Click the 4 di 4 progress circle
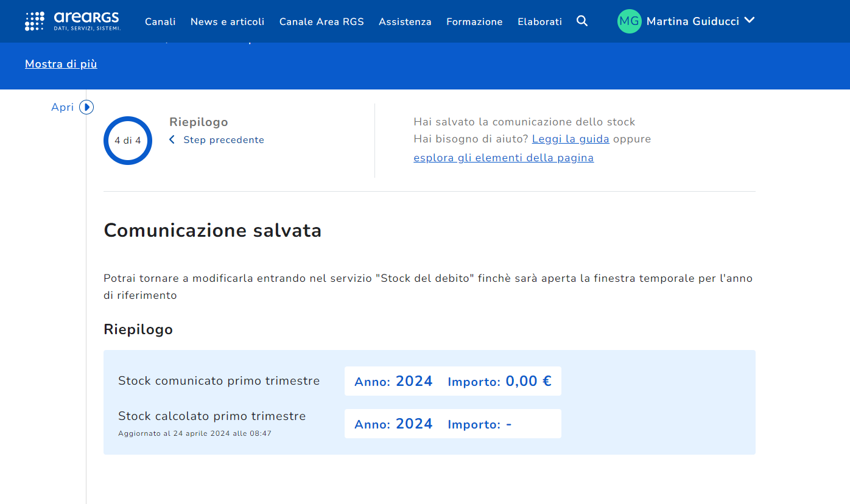Screen dimensions: 850x504 128,141
